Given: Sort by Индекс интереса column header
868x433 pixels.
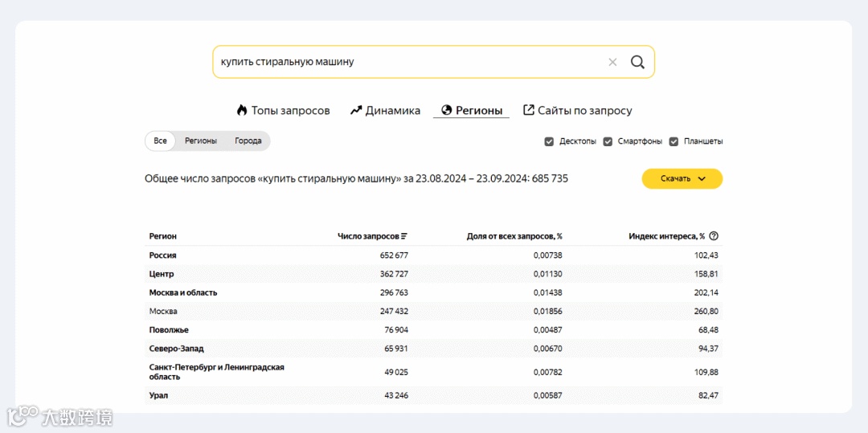Looking at the screenshot, I should click(x=666, y=236).
